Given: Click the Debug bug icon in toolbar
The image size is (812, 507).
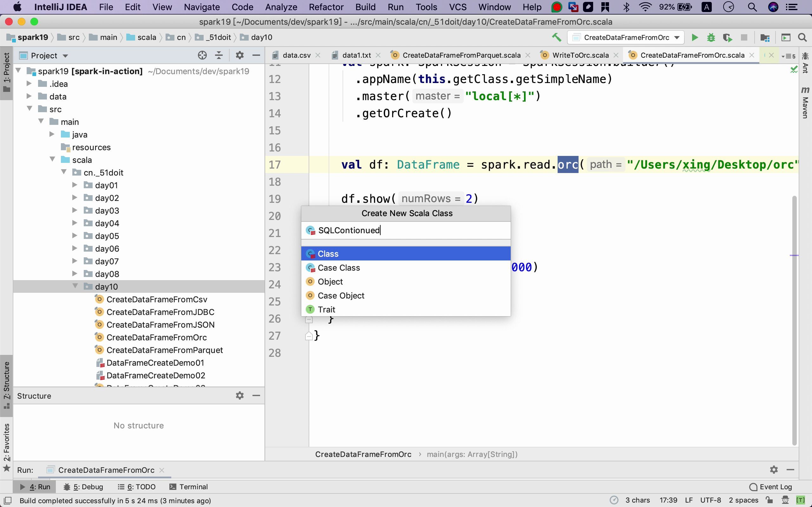Looking at the screenshot, I should tap(711, 38).
